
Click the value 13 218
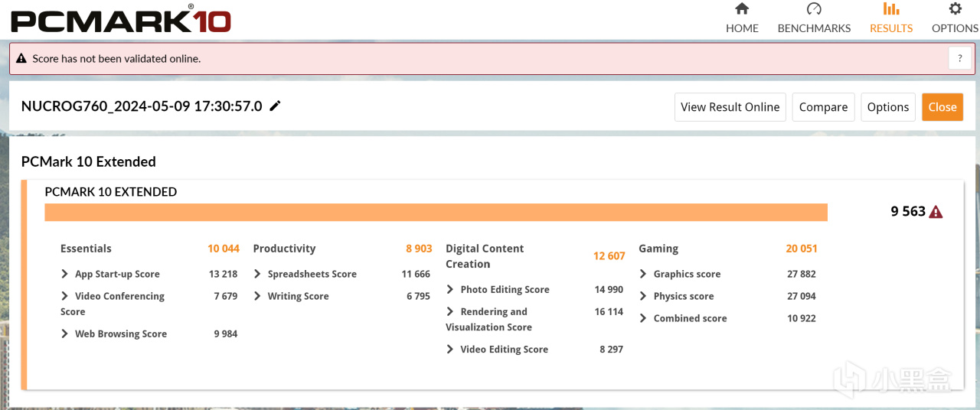[223, 274]
